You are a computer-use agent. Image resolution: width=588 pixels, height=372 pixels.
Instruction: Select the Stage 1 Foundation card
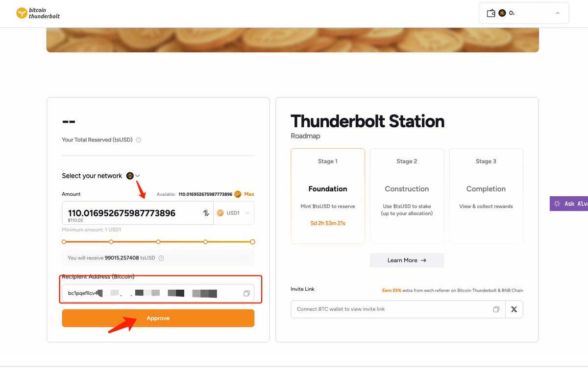point(328,196)
